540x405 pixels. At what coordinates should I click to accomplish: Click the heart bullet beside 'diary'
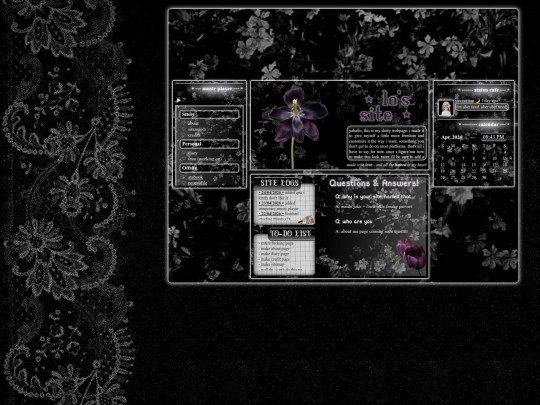pos(184,153)
